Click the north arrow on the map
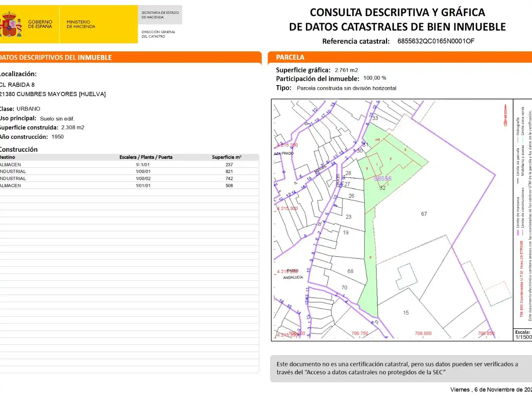The image size is (532, 399). tap(506, 115)
